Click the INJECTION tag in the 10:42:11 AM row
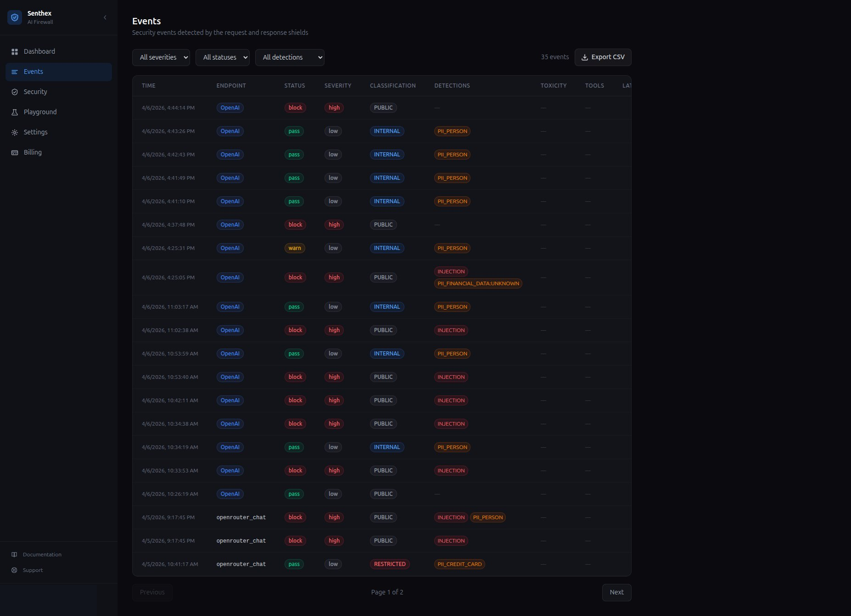The image size is (851, 616). pos(451,400)
